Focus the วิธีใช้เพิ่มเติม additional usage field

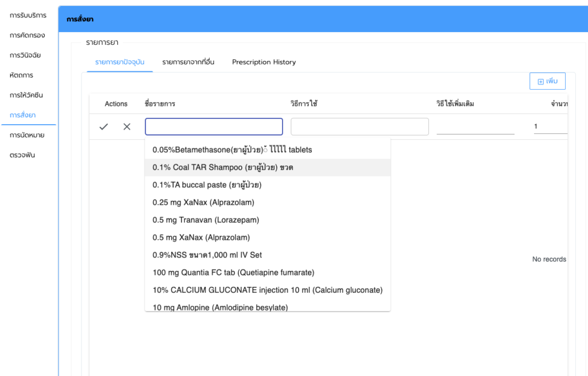point(475,126)
